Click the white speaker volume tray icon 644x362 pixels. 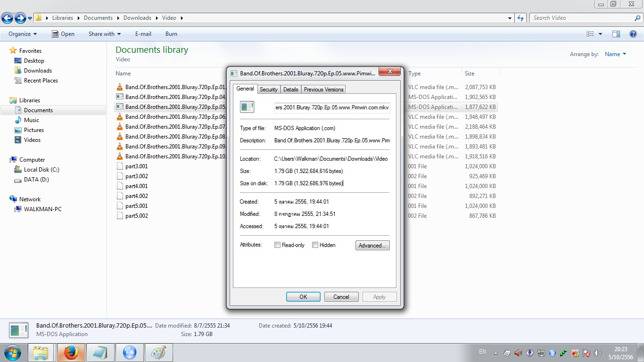click(598, 353)
